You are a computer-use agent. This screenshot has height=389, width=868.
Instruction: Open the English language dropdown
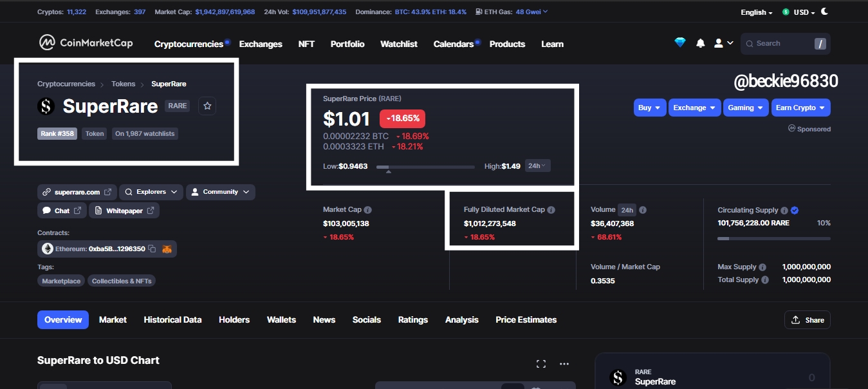[x=757, y=12]
